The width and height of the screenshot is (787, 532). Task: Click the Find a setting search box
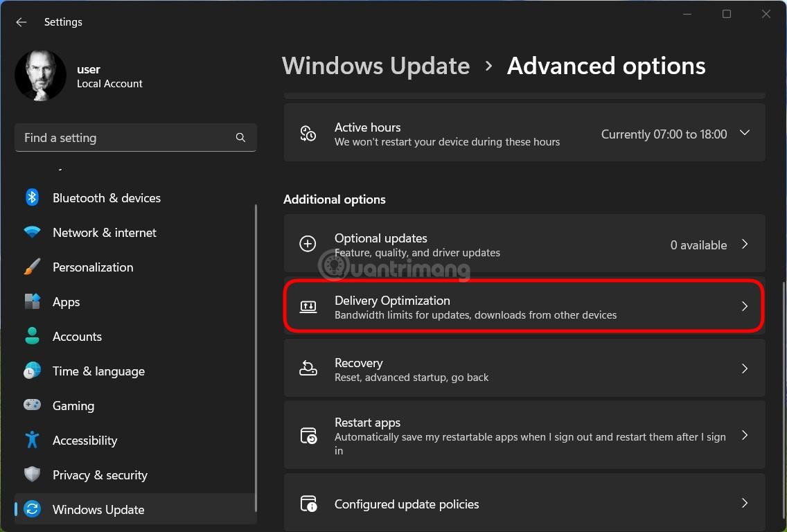point(136,138)
